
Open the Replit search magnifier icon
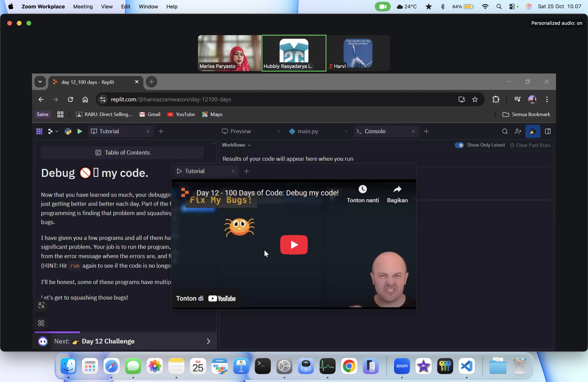(x=505, y=131)
